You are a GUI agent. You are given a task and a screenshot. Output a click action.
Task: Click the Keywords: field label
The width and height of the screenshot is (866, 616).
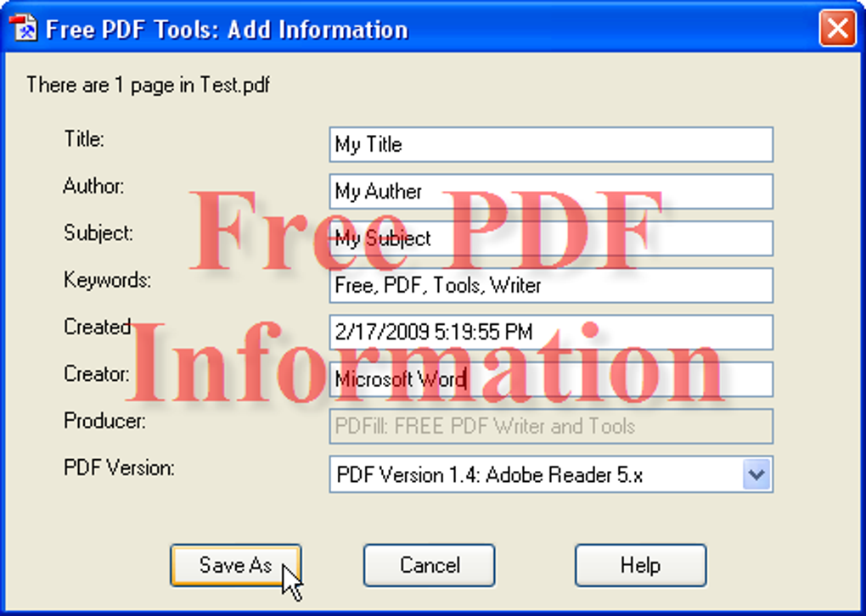[107, 280]
